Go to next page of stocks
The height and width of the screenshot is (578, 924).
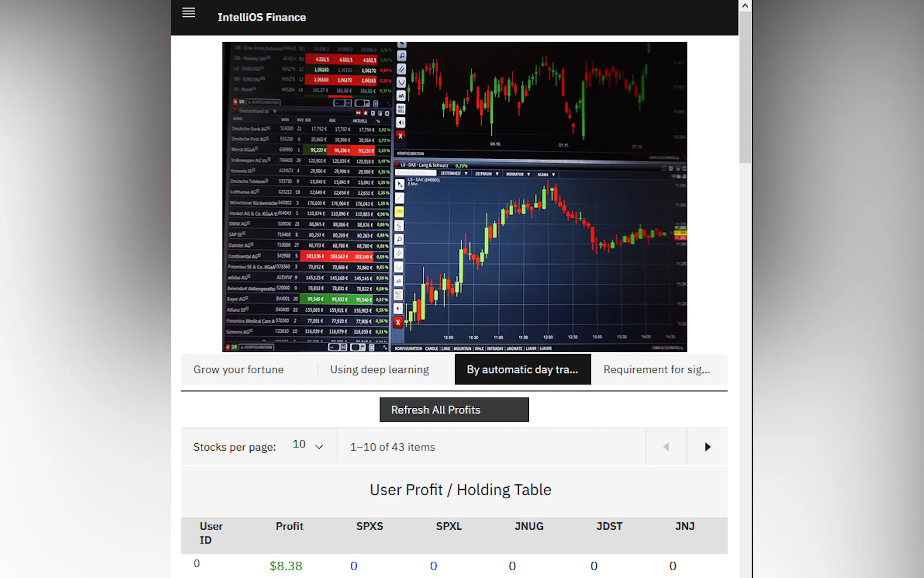point(707,447)
